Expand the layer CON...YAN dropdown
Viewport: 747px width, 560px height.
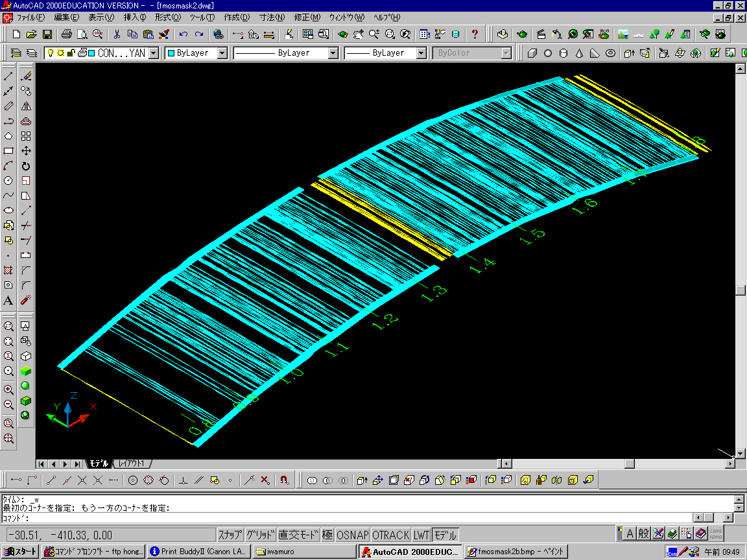154,53
